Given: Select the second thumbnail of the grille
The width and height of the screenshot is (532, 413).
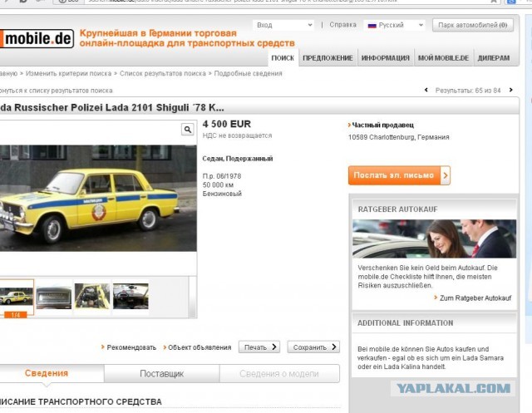Looking at the screenshot, I should point(54,297).
